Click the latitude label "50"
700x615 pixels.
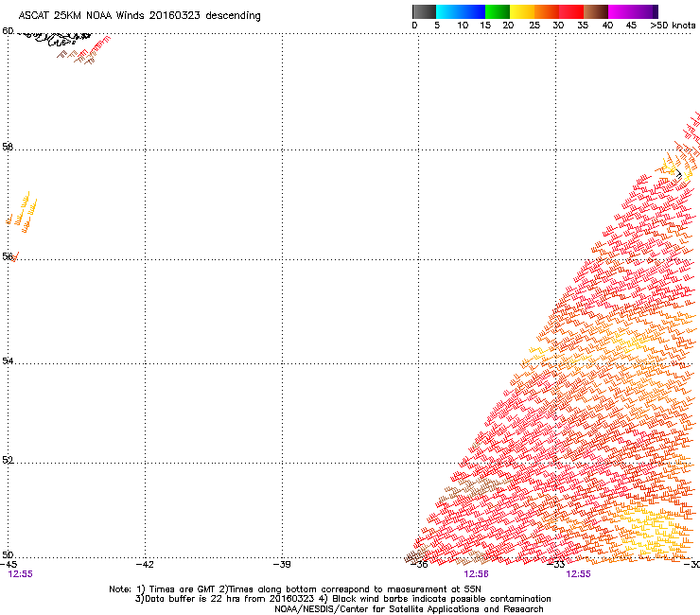point(8,555)
